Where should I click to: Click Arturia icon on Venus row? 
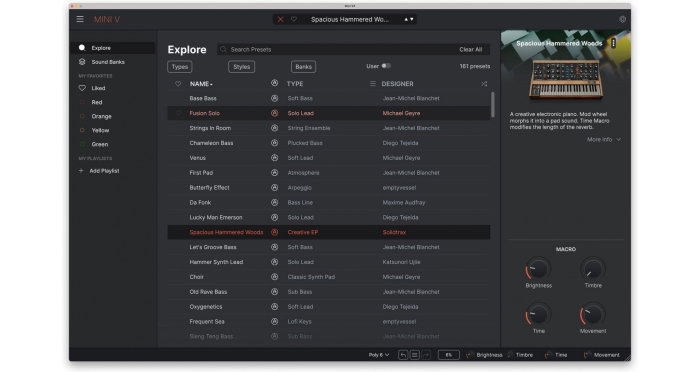(x=275, y=158)
